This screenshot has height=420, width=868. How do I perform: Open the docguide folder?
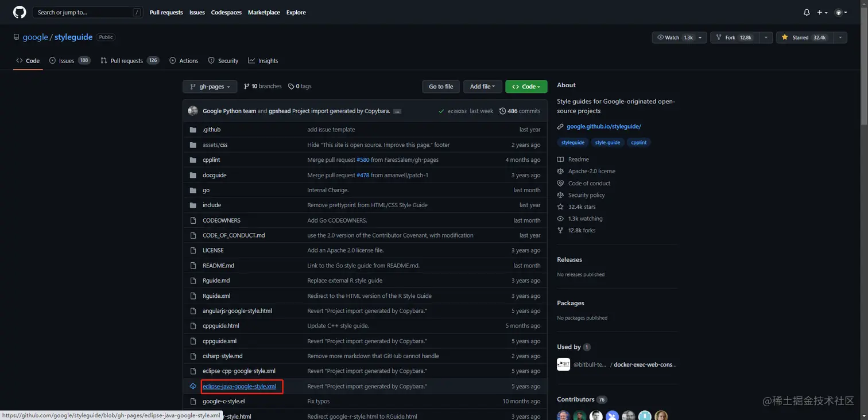coord(214,175)
